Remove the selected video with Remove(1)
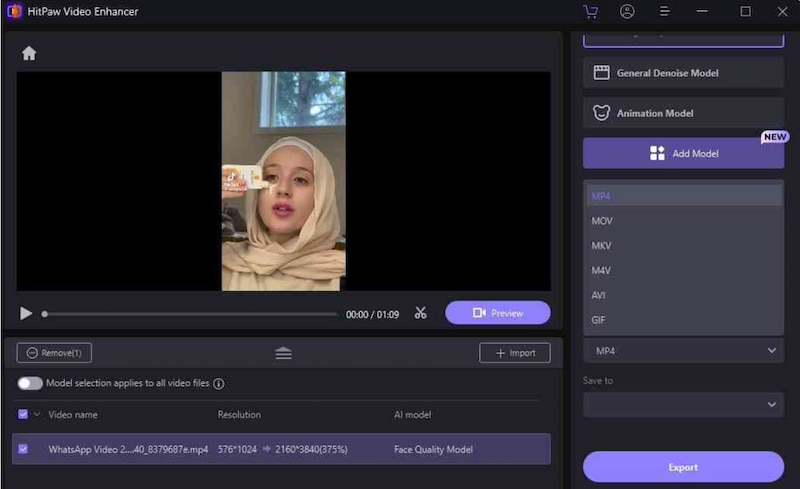800x489 pixels. (54, 353)
